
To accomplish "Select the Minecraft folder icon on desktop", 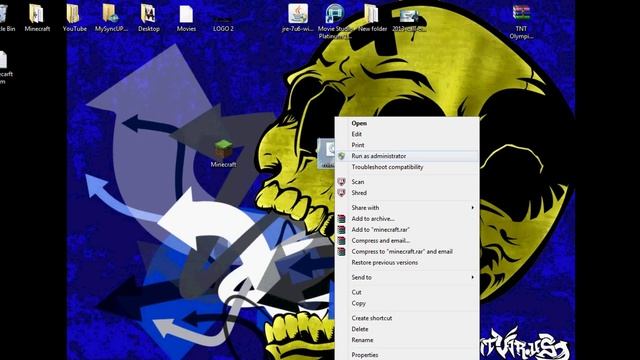I will [x=37, y=14].
